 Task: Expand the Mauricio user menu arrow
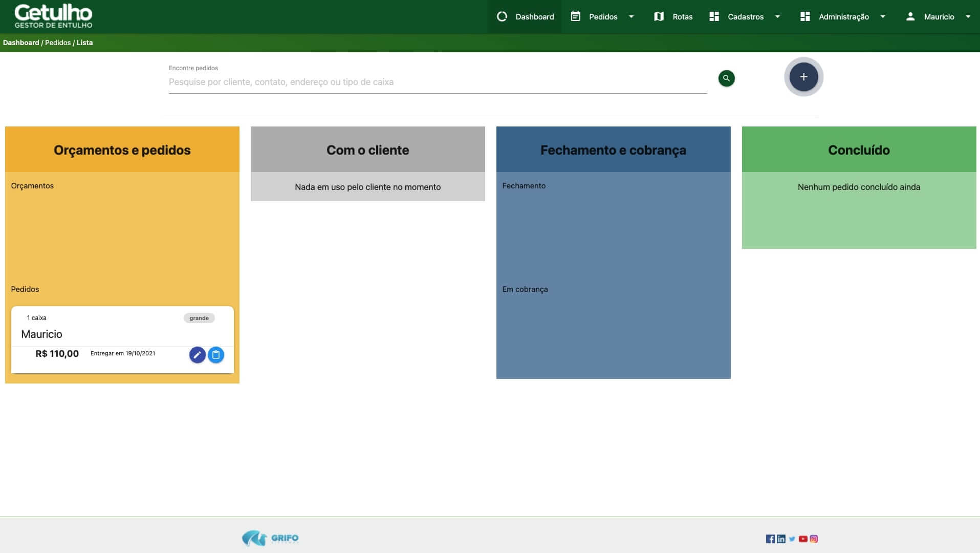968,16
